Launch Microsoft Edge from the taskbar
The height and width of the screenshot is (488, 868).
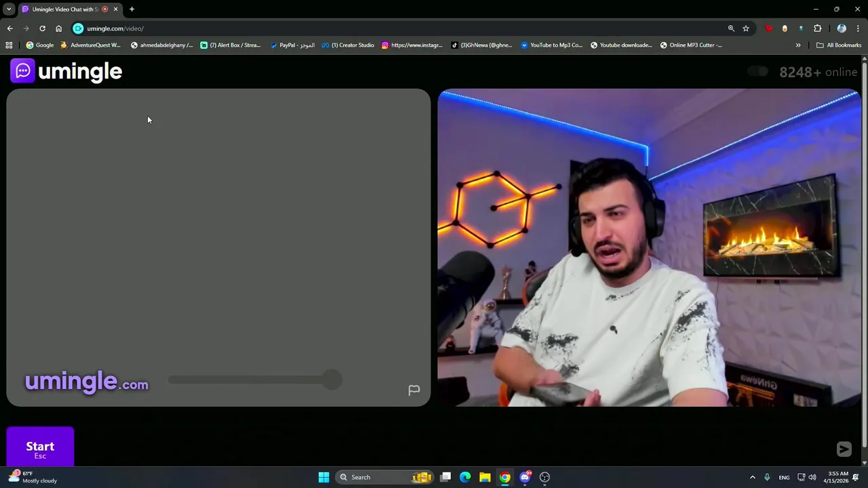[x=465, y=477]
